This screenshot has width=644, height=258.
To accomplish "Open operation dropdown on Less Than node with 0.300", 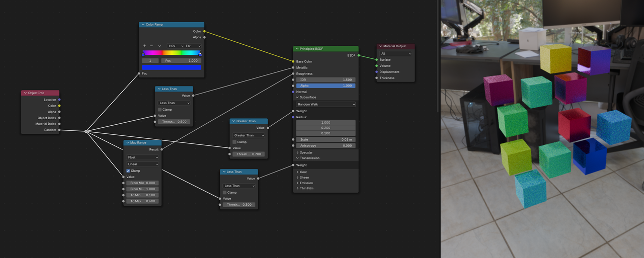I will [238, 186].
